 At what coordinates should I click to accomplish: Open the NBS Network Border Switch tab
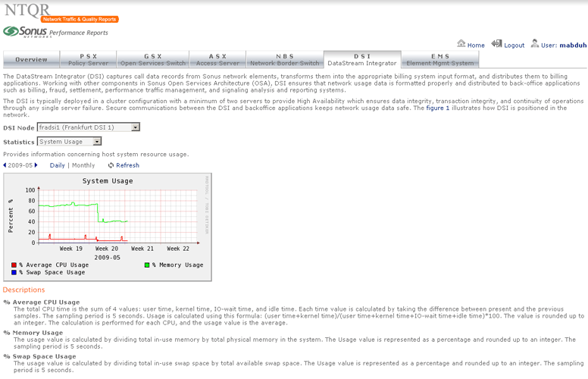click(285, 59)
